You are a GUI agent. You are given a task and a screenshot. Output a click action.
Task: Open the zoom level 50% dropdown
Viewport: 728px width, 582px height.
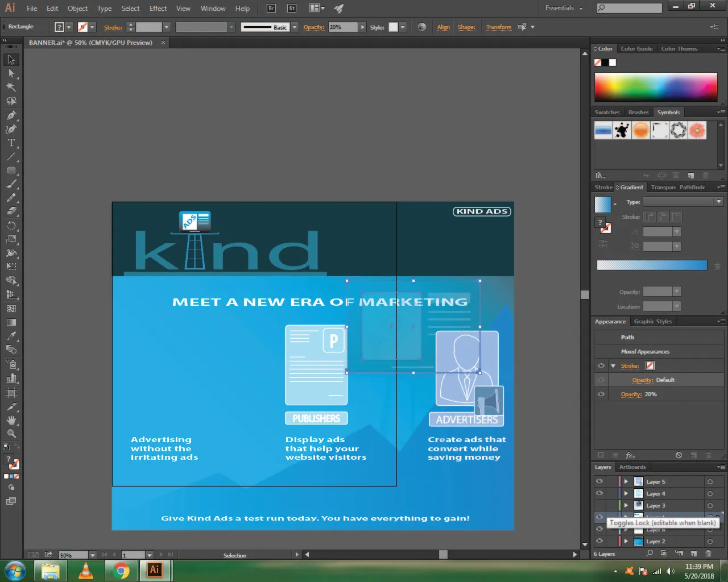tap(92, 555)
